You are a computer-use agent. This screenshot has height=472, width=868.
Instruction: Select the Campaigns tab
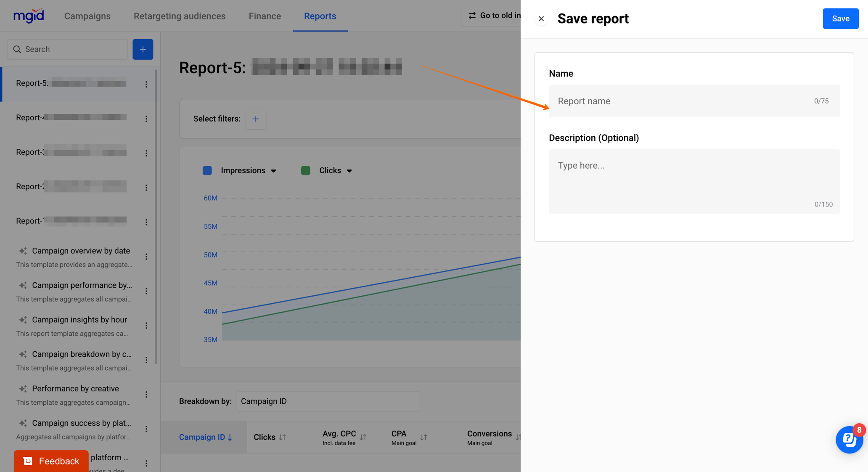tap(87, 16)
